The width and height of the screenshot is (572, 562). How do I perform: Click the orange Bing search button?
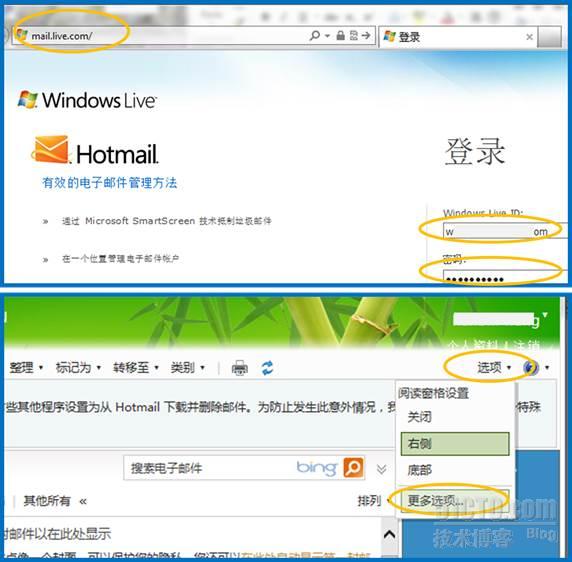[353, 467]
